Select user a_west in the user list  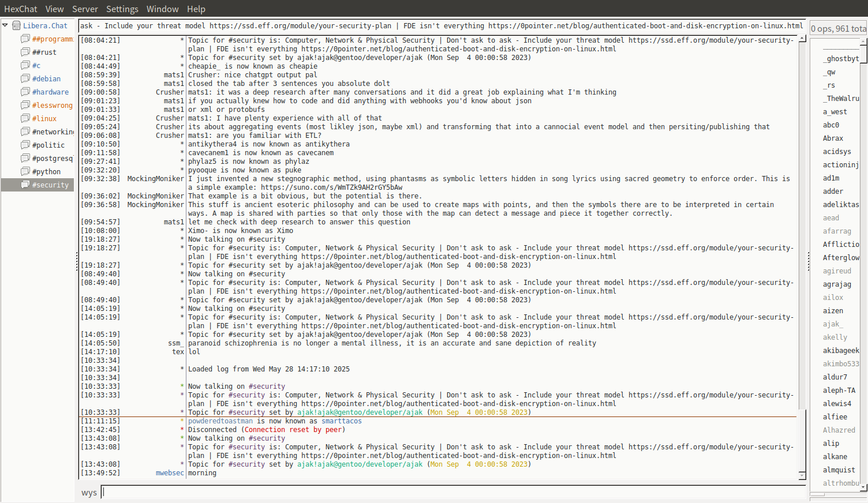click(x=835, y=112)
